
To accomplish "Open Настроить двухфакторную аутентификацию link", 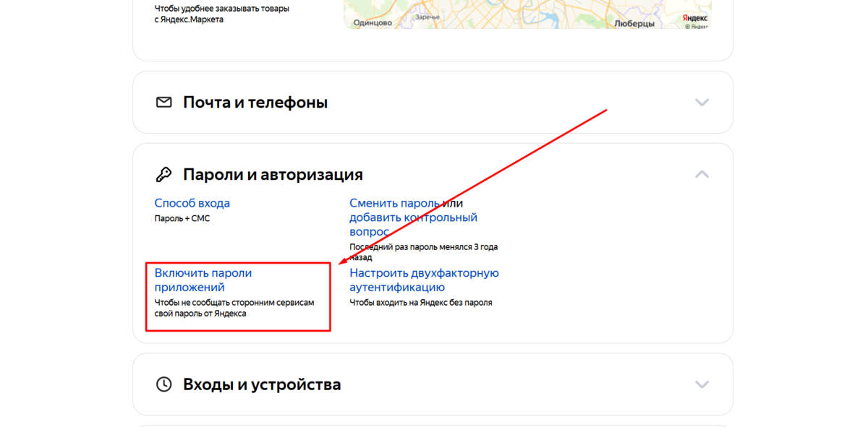I will tap(425, 280).
